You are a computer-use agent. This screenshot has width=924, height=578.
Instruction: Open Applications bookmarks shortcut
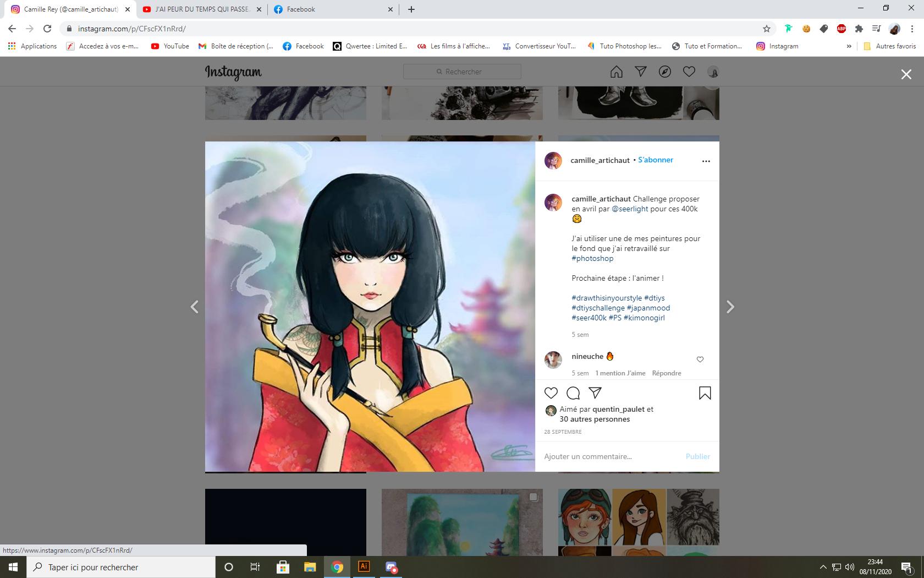[x=32, y=46]
